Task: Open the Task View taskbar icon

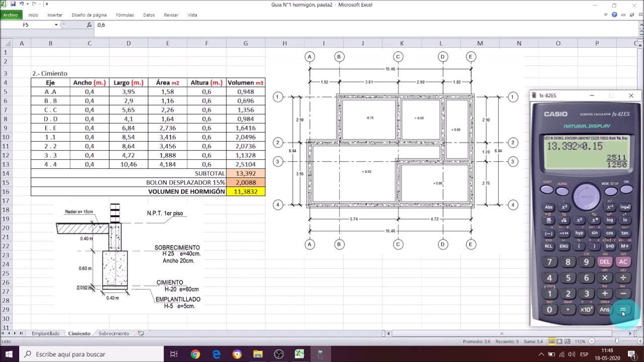Action: (174, 354)
